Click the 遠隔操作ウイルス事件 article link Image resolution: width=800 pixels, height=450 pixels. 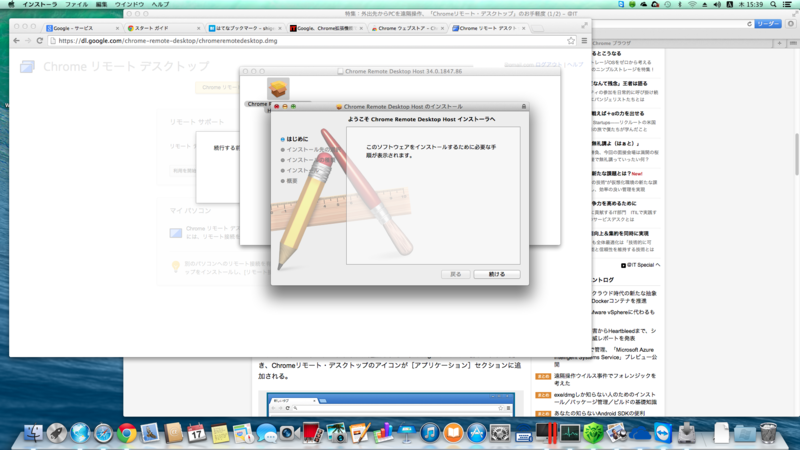point(605,380)
